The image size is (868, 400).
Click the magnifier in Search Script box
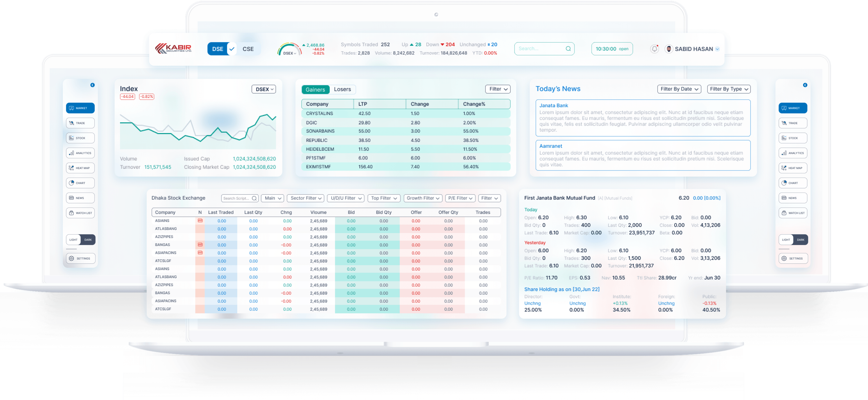254,198
